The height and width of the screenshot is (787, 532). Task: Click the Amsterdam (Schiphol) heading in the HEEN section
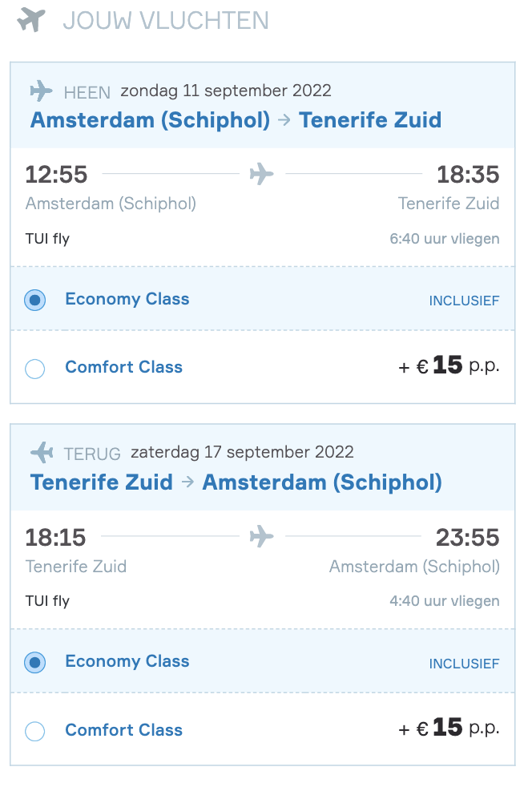(x=151, y=120)
